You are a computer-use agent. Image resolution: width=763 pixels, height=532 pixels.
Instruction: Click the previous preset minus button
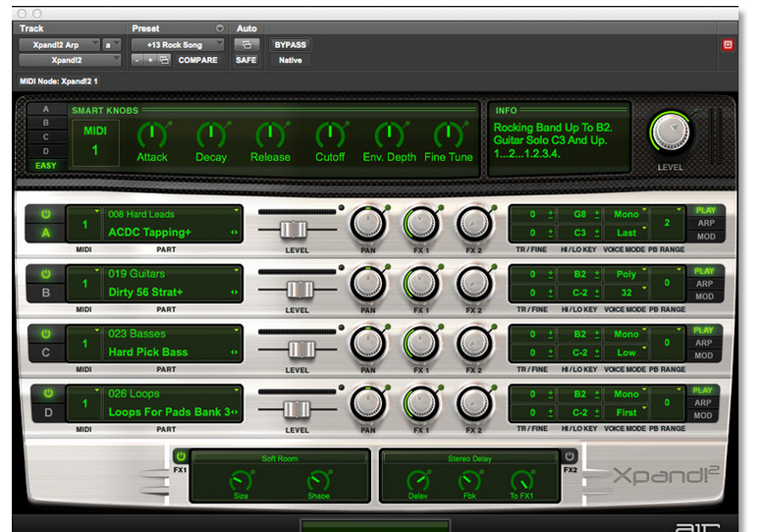(137, 60)
